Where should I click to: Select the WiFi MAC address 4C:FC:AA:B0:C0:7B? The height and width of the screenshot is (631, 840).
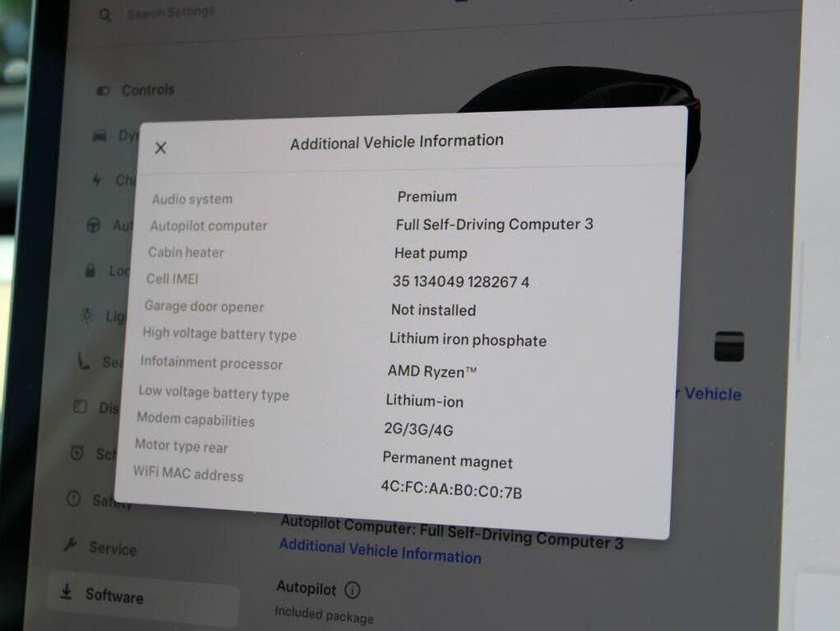[452, 490]
